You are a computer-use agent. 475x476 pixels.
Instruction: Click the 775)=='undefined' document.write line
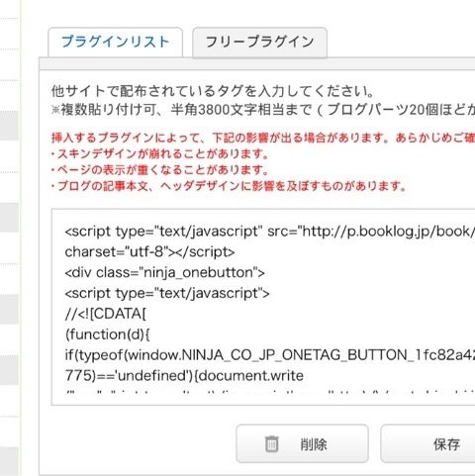[x=184, y=376]
